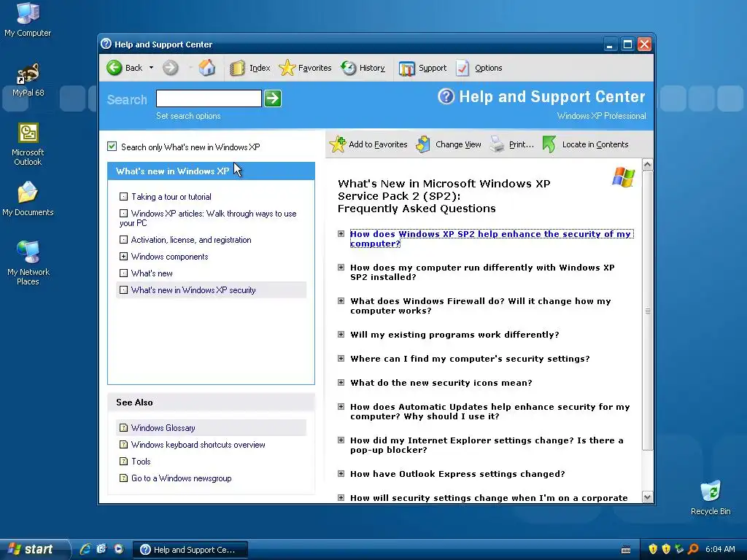The width and height of the screenshot is (747, 560).
Task: Open Windows XP articles walk through topic
Action: (208, 218)
